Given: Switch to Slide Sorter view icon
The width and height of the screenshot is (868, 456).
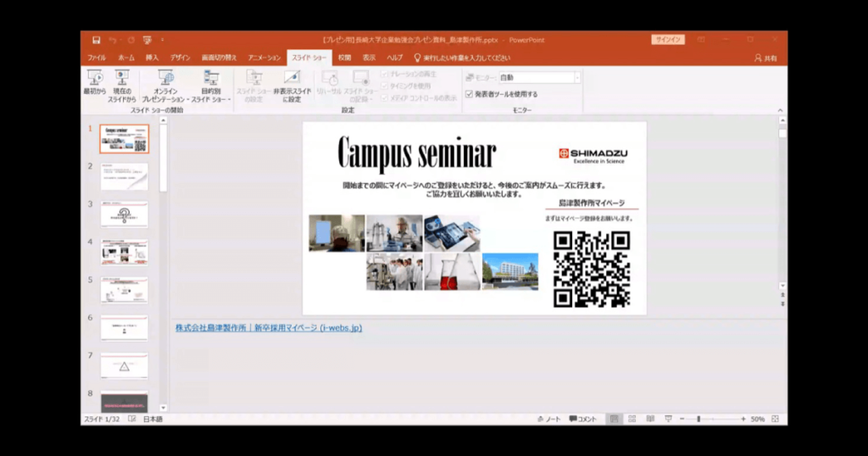Looking at the screenshot, I should (x=632, y=419).
